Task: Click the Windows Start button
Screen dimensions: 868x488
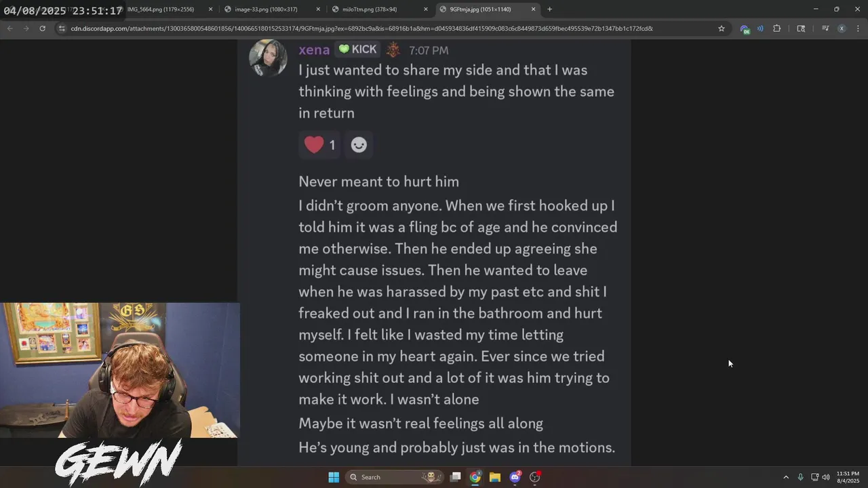Action: coord(334,477)
